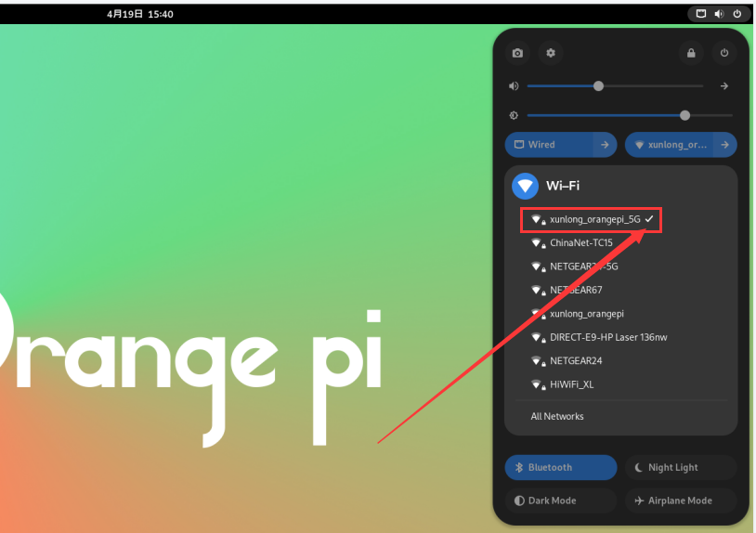Open power menu in quick settings panel
The height and width of the screenshot is (533, 756).
pos(724,53)
